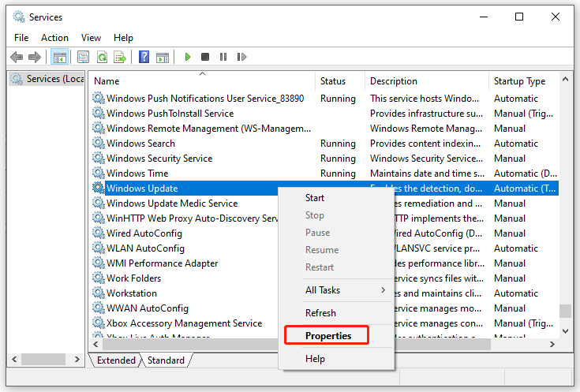Sort by the Status column header

[340, 81]
